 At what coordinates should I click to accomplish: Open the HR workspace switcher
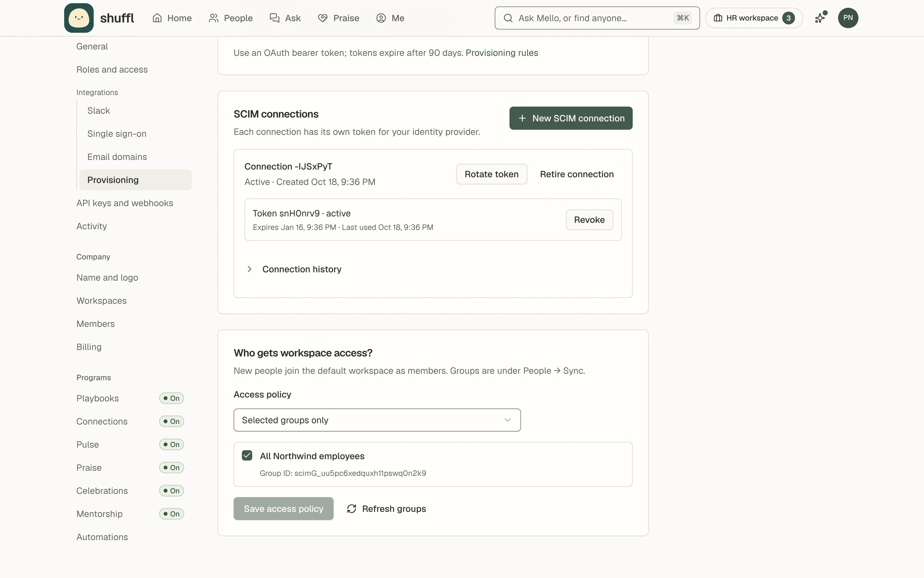click(754, 18)
